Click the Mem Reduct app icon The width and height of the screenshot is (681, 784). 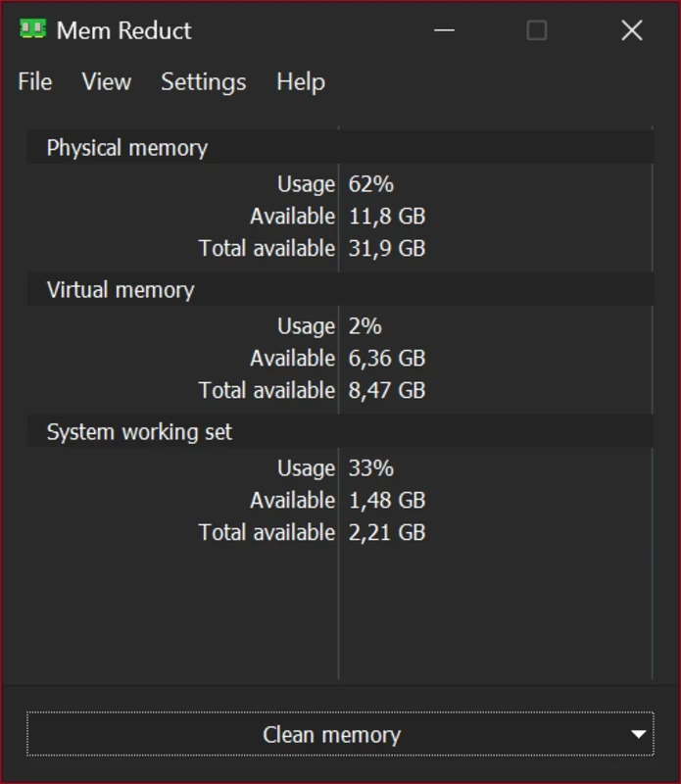pyautogui.click(x=32, y=29)
